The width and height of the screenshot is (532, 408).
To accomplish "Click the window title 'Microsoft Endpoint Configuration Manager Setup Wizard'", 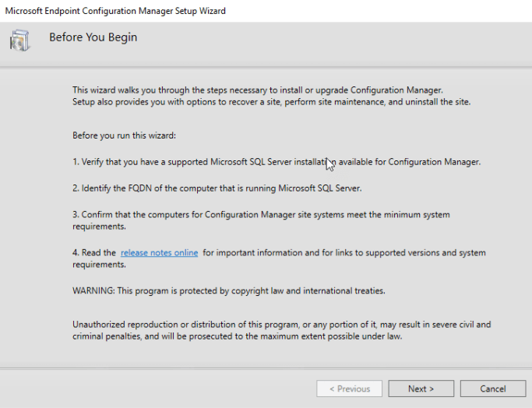I will coord(115,11).
